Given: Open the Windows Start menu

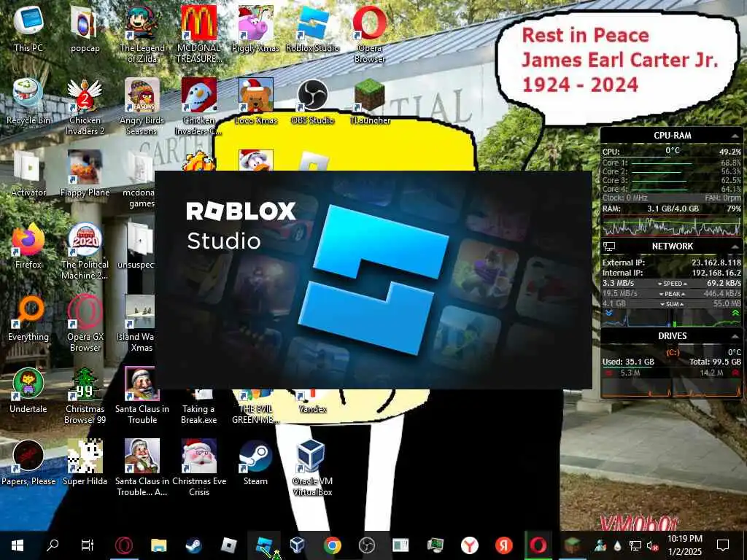Looking at the screenshot, I should click(18, 545).
